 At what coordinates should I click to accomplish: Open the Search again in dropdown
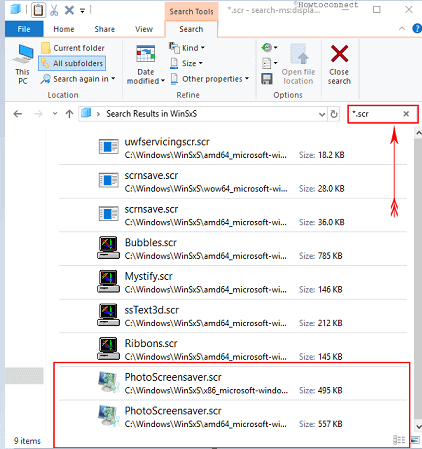coord(78,79)
